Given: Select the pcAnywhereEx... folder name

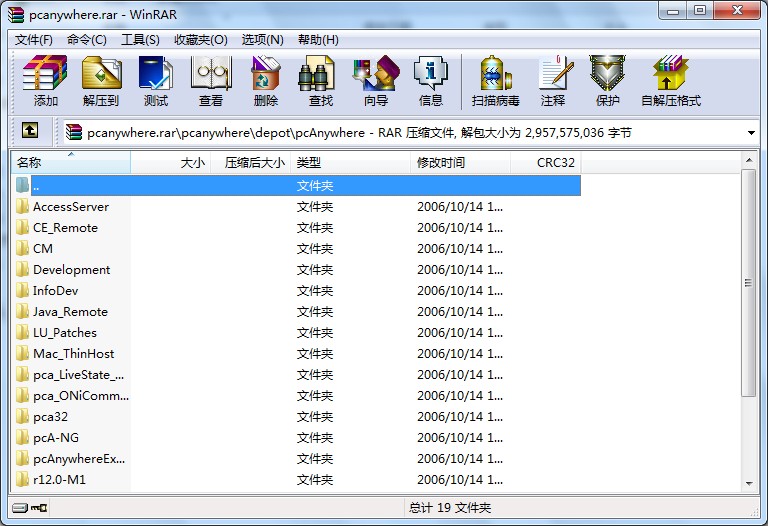Looking at the screenshot, I should coord(79,459).
